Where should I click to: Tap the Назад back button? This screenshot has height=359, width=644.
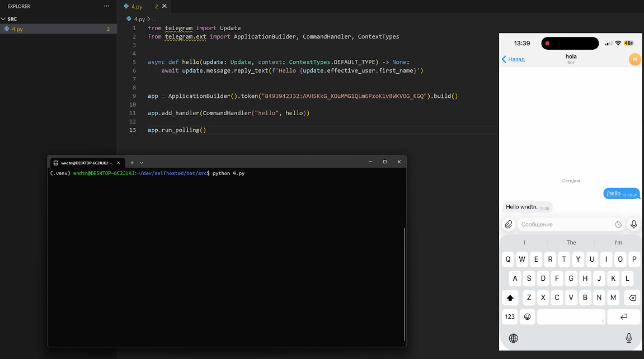pyautogui.click(x=513, y=59)
